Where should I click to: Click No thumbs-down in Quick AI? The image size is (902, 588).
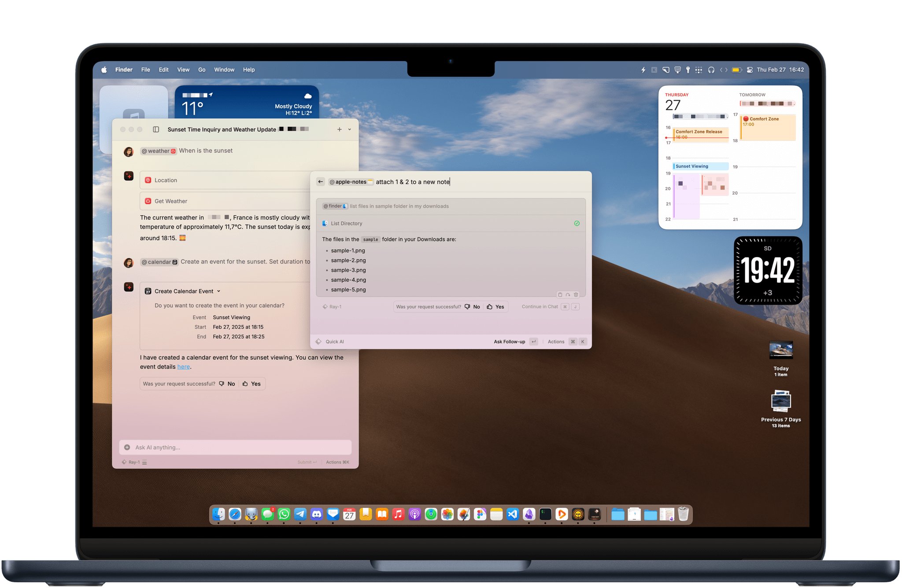[x=472, y=307]
